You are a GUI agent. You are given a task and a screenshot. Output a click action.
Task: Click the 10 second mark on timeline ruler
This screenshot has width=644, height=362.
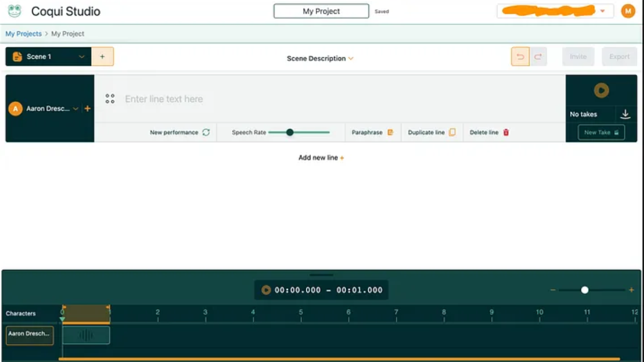539,312
